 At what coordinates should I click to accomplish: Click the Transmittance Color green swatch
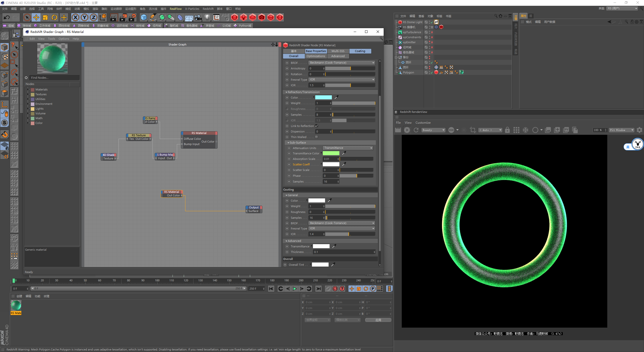331,153
